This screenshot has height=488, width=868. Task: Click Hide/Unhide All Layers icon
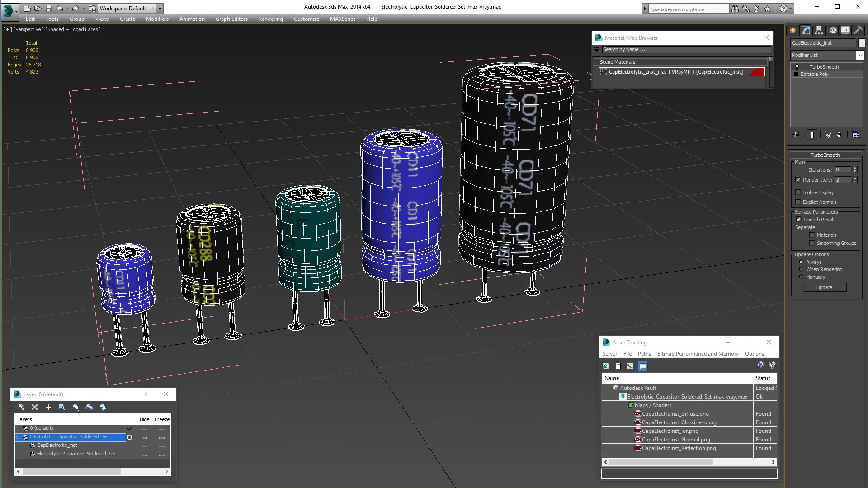click(89, 407)
